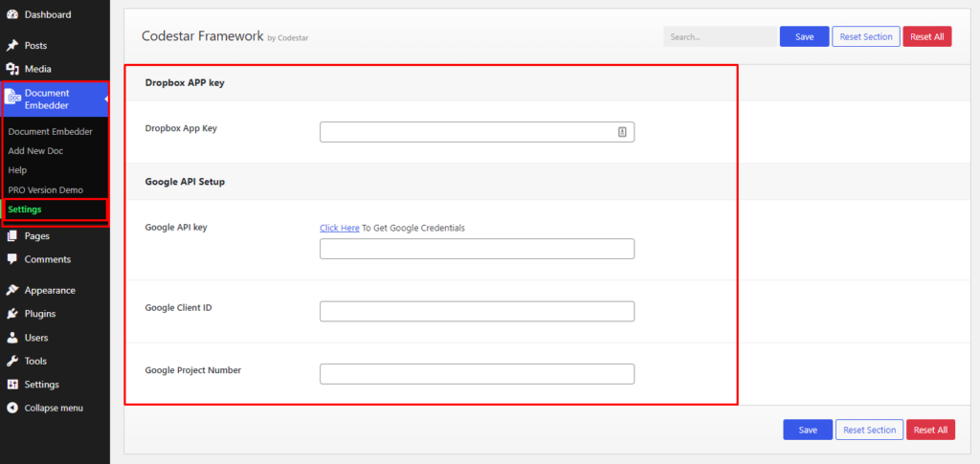The image size is (980, 464).
Task: Click the Google Client ID field label
Action: [179, 307]
